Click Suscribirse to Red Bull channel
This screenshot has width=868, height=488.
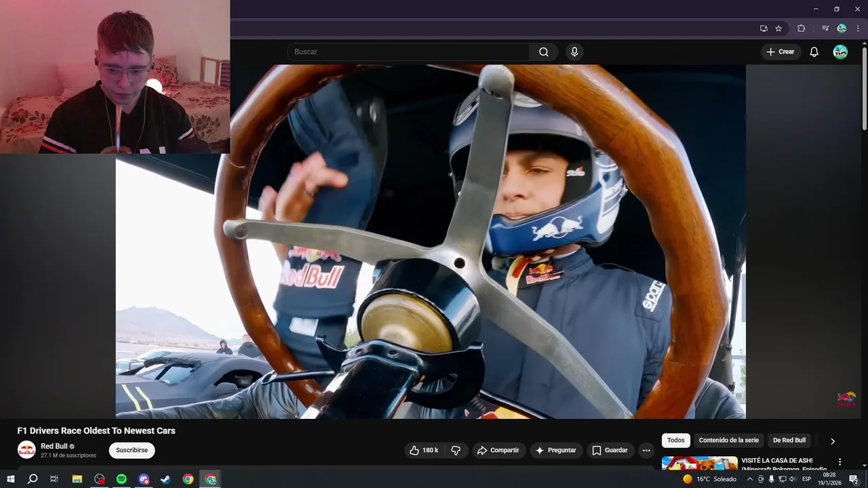(132, 450)
